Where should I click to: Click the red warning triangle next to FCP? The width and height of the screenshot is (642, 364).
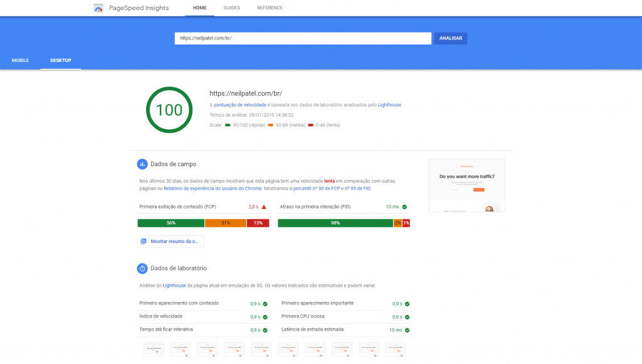click(264, 207)
